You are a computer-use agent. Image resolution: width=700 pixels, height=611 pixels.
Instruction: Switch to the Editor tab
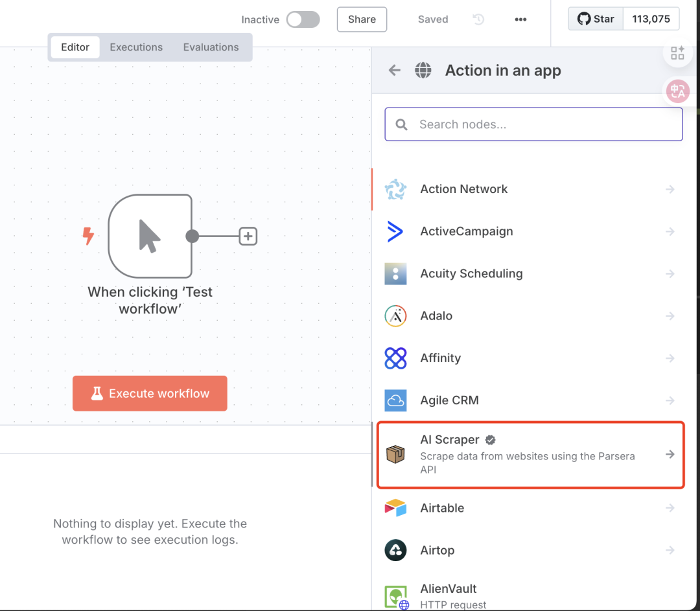[75, 47]
